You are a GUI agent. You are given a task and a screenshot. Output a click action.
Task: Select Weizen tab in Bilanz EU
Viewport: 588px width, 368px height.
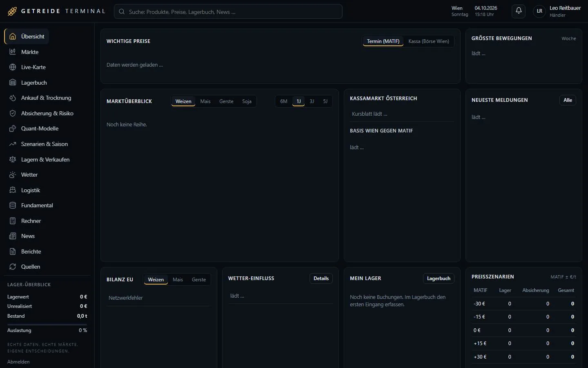pos(156,280)
